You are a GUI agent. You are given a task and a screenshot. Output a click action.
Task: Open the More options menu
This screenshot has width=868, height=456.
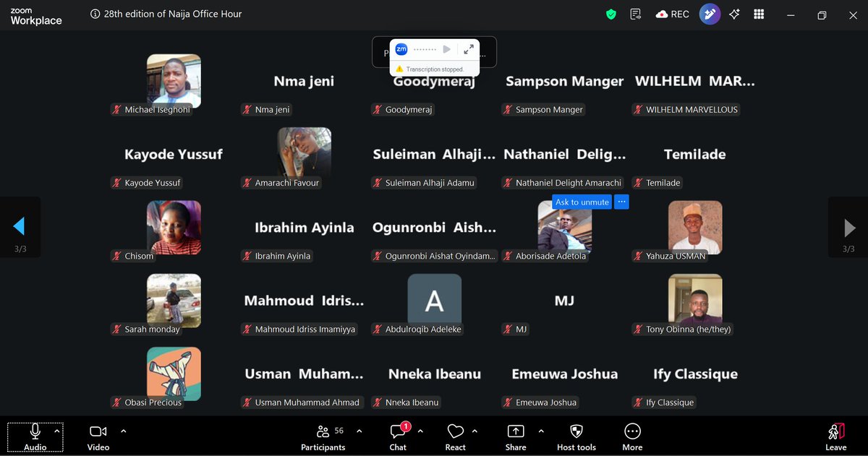[632, 436]
